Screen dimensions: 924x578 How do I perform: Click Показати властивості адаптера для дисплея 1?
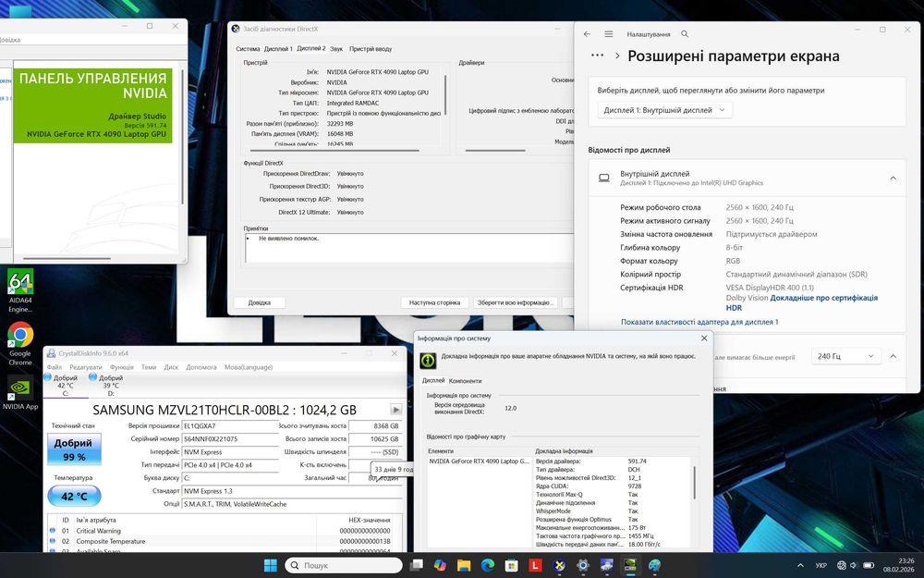click(x=699, y=322)
